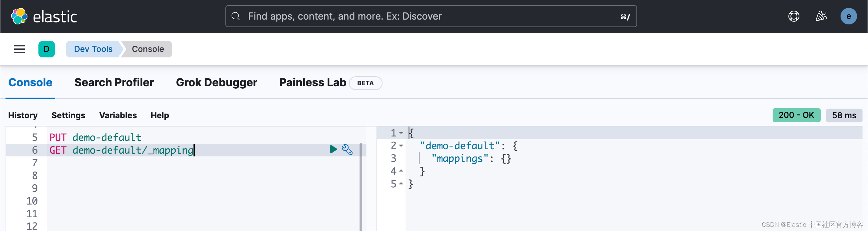The height and width of the screenshot is (231, 868).
Task: Open the console History
Action: point(23,115)
